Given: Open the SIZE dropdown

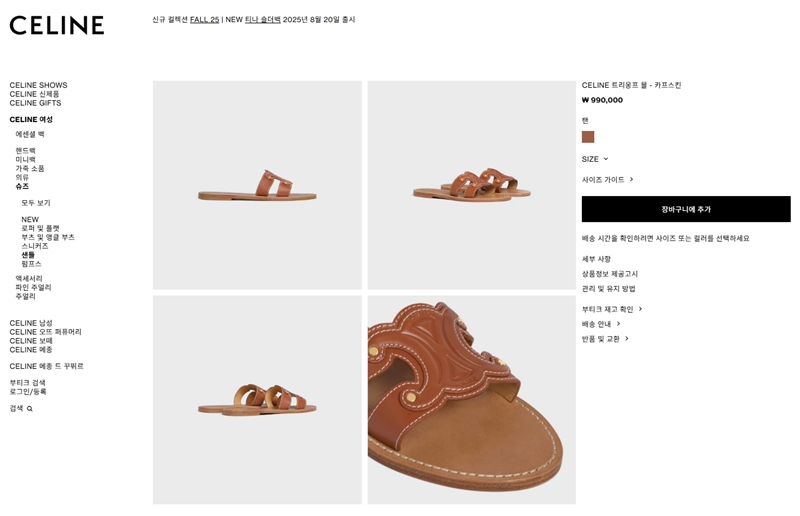Looking at the screenshot, I should click(595, 159).
